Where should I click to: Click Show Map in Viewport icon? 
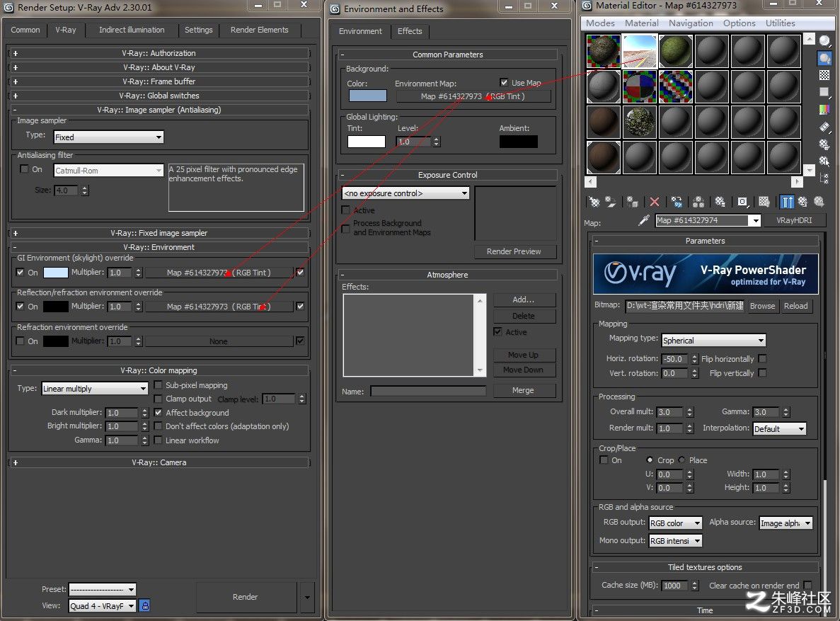(x=764, y=203)
